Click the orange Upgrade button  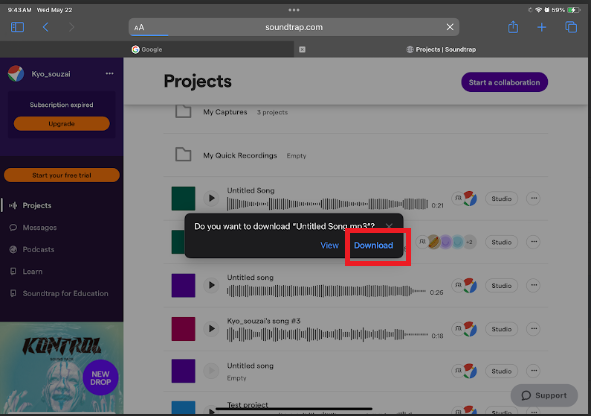pyautogui.click(x=61, y=124)
